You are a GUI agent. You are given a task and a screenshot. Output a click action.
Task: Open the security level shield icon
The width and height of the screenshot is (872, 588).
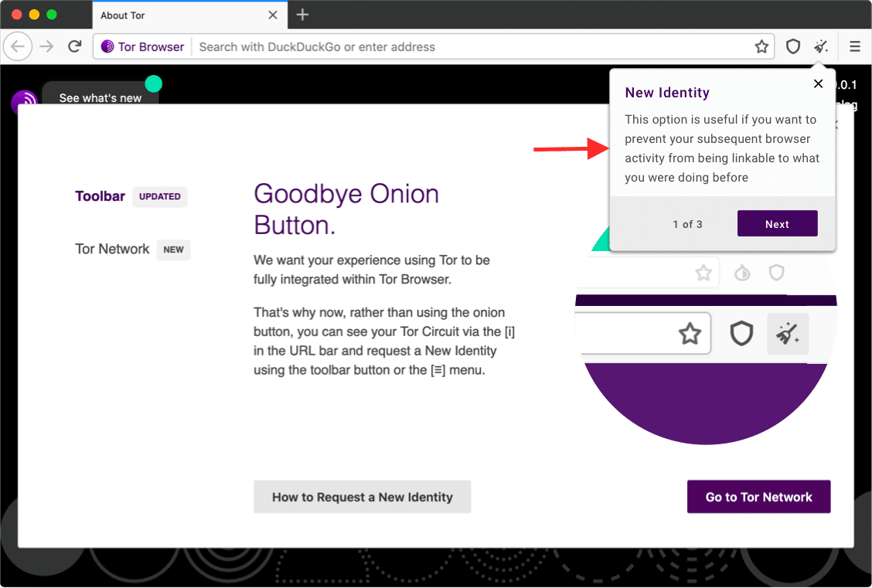click(793, 46)
